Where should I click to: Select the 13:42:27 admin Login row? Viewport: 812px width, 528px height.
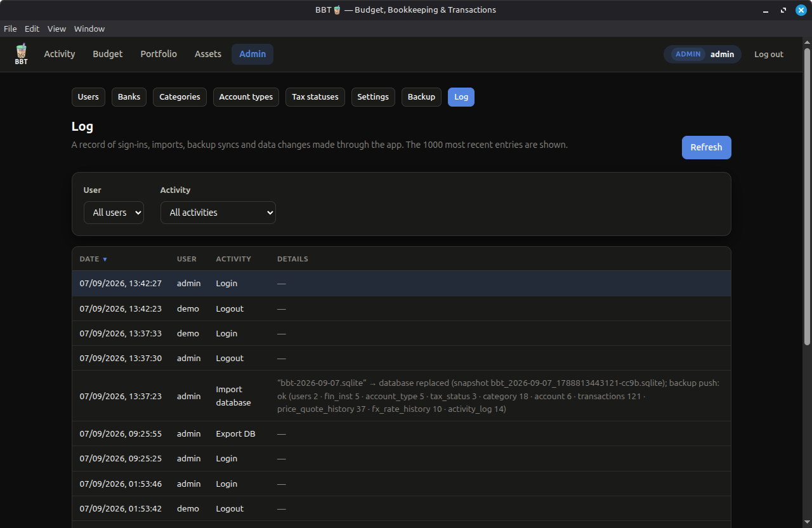[x=401, y=284]
